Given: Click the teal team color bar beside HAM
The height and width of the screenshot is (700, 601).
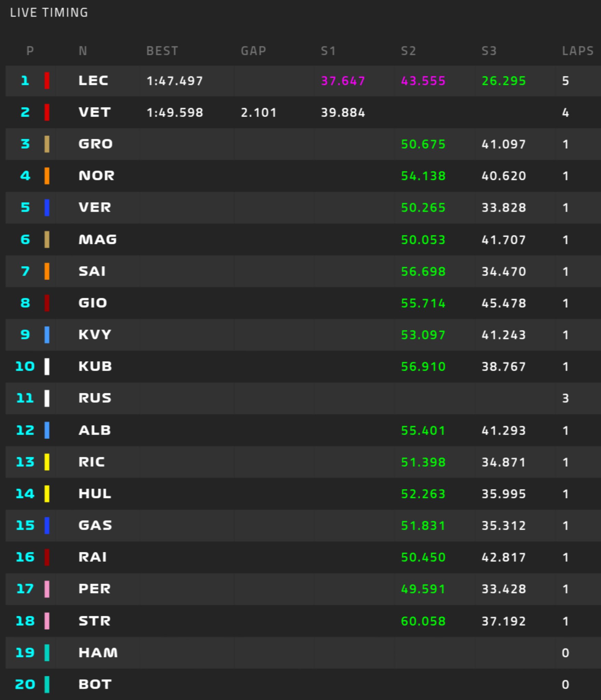Looking at the screenshot, I should tap(47, 652).
